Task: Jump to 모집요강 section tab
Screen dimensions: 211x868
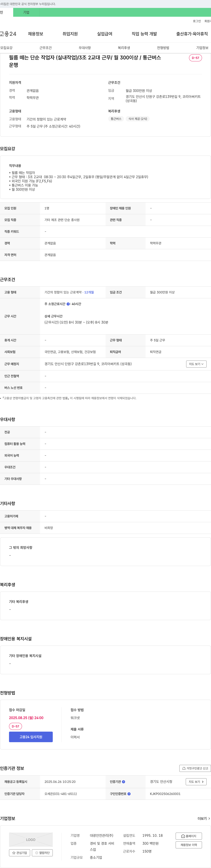Action: (x=6, y=48)
